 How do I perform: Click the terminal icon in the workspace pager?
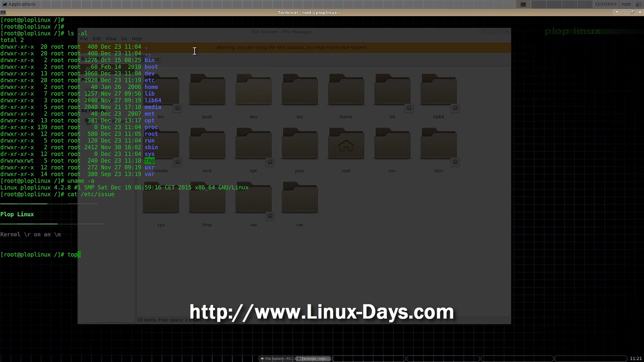point(523,4)
